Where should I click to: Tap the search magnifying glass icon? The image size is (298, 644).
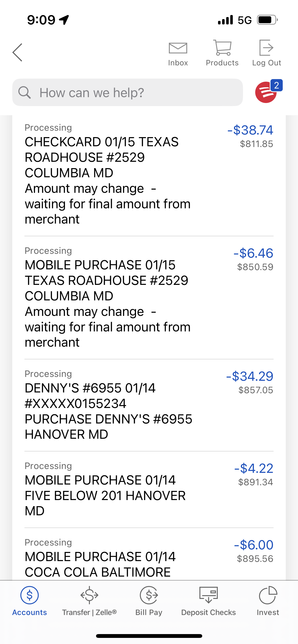25,92
